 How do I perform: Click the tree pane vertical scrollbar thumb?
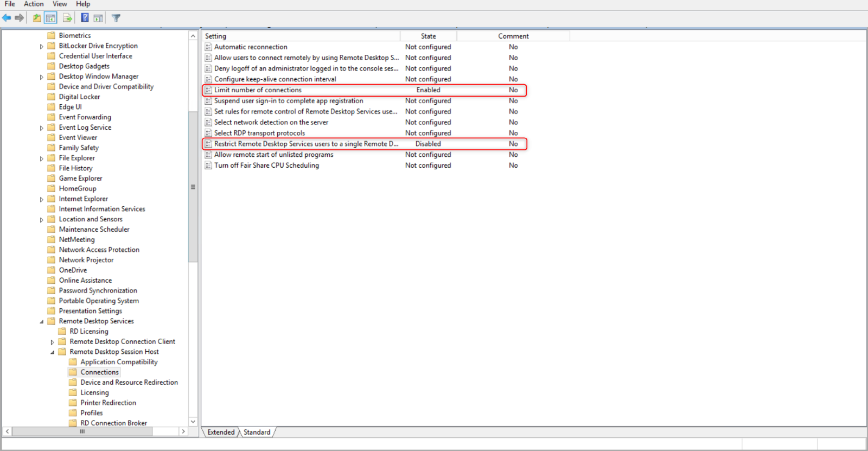(x=193, y=187)
